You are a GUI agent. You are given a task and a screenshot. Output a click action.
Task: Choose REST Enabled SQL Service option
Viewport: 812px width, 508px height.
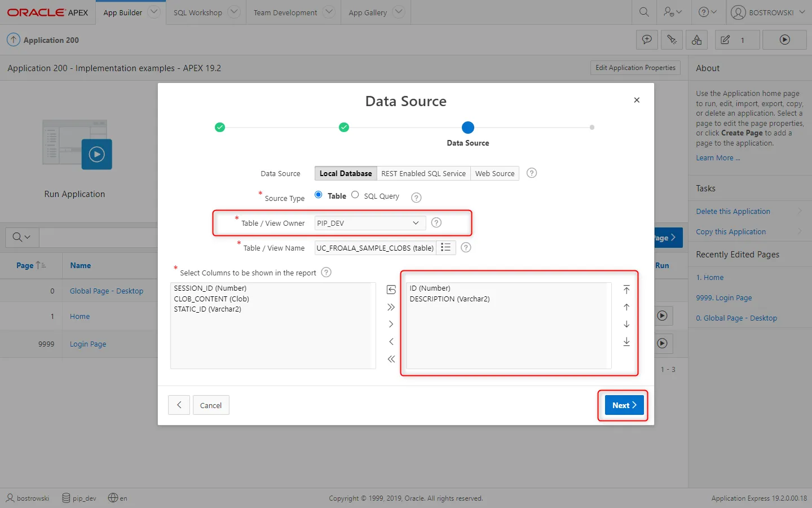pos(423,173)
